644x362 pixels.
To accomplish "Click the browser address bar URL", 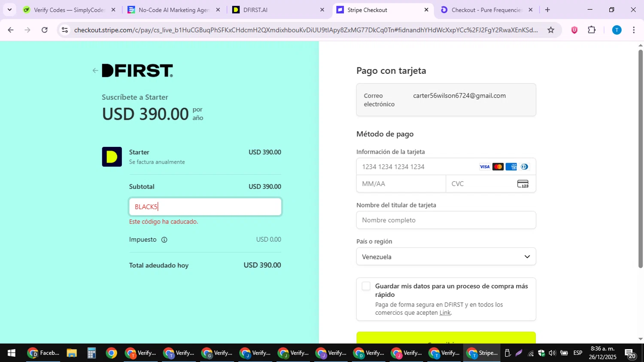I will point(306,30).
